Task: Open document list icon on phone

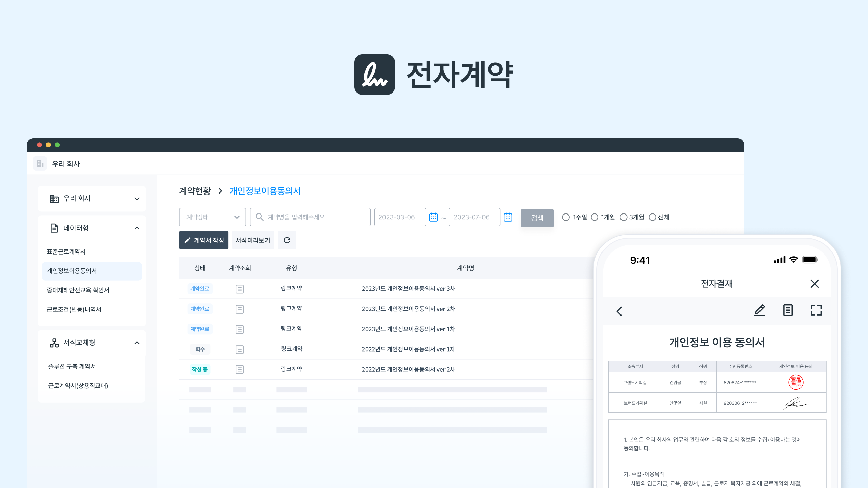Action: pyautogui.click(x=788, y=310)
